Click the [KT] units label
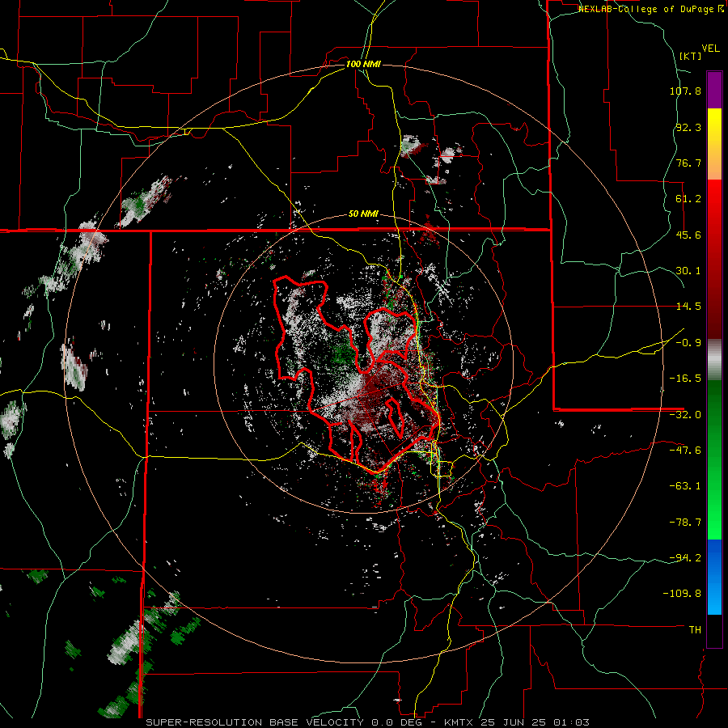The height and width of the screenshot is (728, 728). coord(691,56)
